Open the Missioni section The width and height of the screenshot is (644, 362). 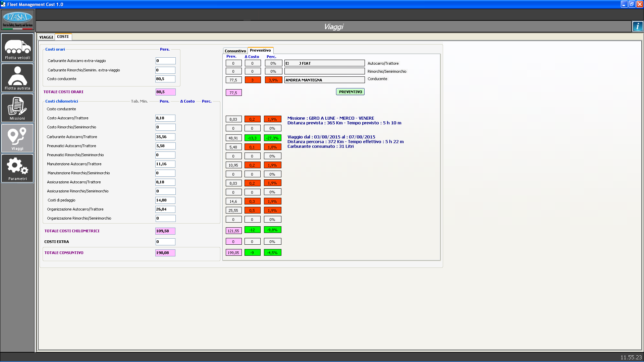[x=17, y=108]
